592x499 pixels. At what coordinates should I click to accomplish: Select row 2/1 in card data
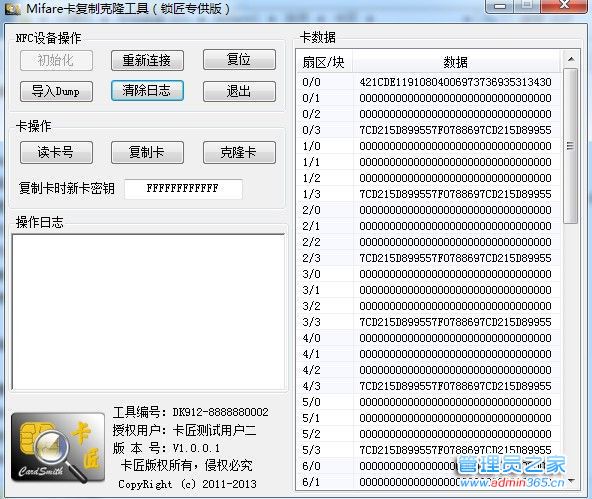click(x=428, y=226)
